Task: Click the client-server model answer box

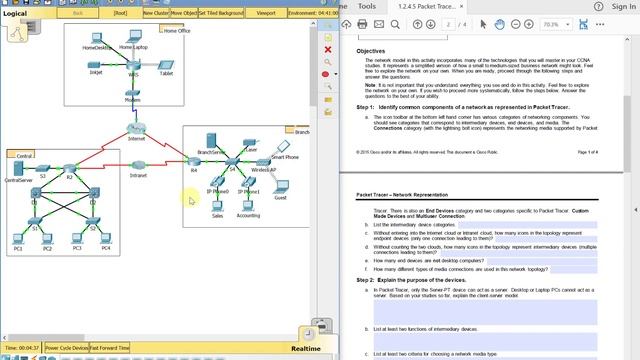Action: 485,312
